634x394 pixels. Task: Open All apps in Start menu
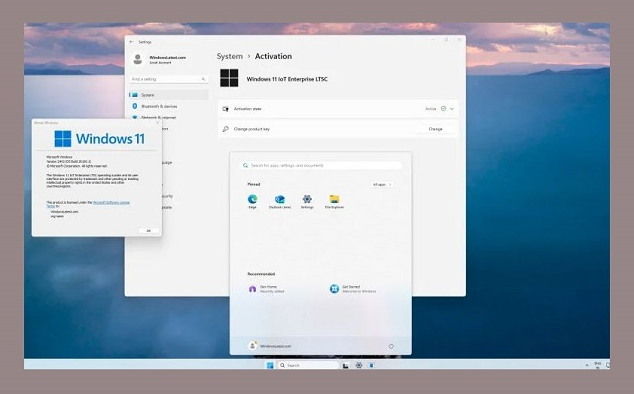382,184
